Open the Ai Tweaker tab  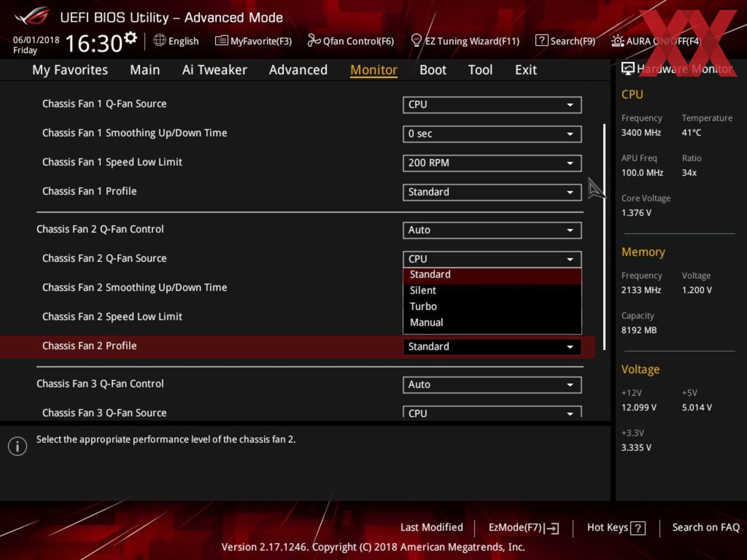(x=214, y=70)
